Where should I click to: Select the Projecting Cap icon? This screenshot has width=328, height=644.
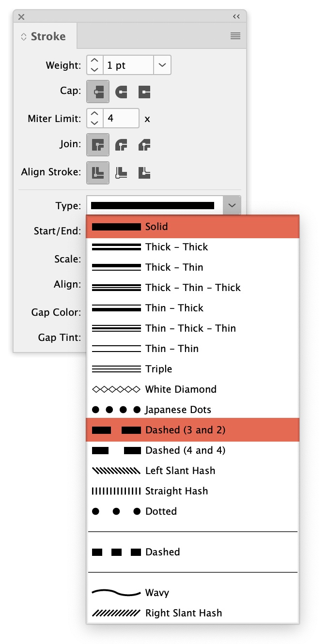click(144, 91)
